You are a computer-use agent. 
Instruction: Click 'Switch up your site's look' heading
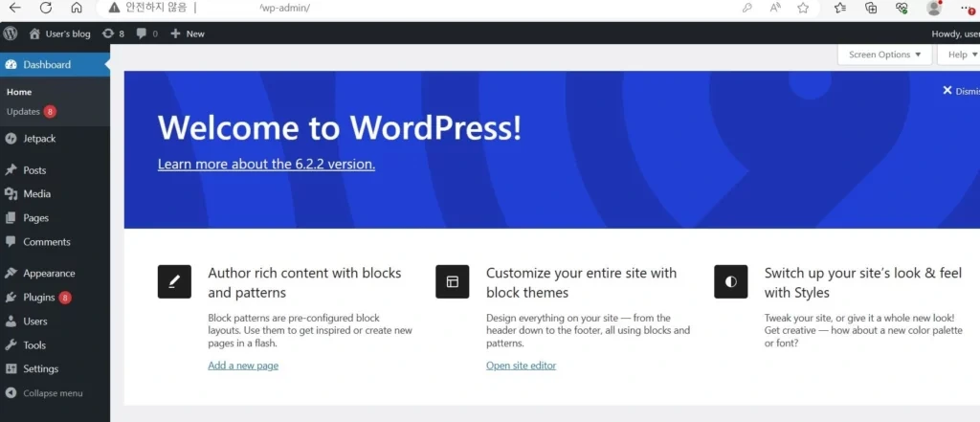click(863, 282)
